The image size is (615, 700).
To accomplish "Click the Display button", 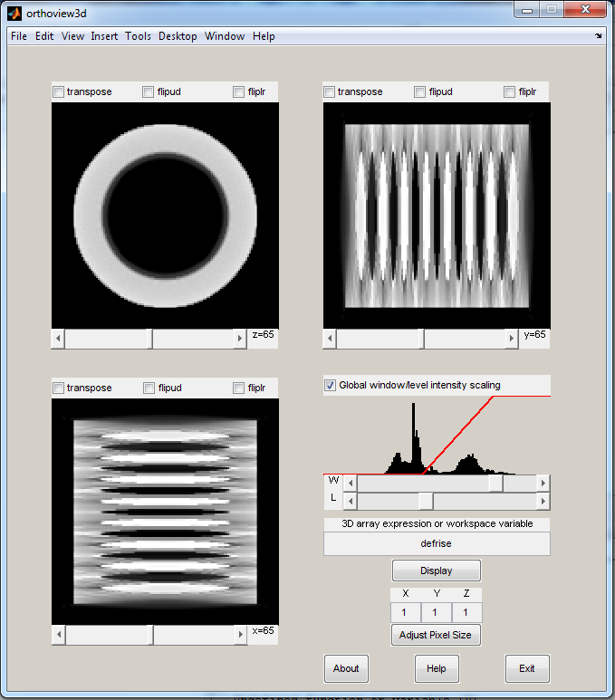I will [437, 571].
